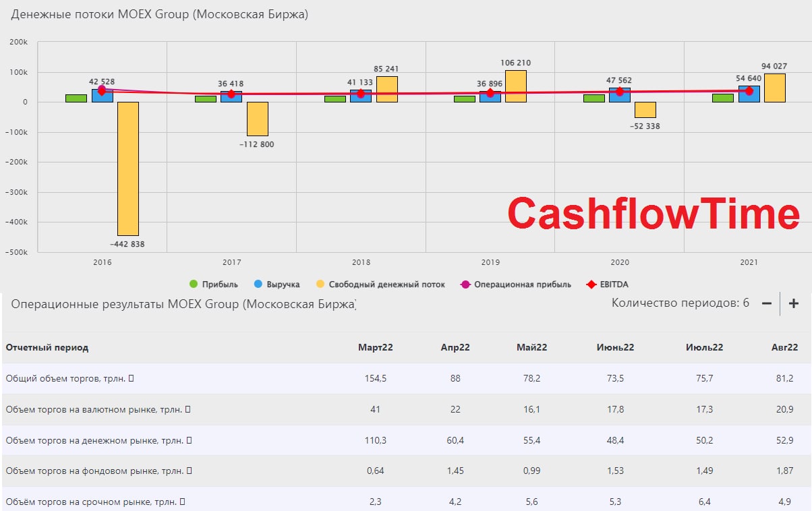Increase number of periods with plus
This screenshot has height=511, width=812.
coord(794,303)
